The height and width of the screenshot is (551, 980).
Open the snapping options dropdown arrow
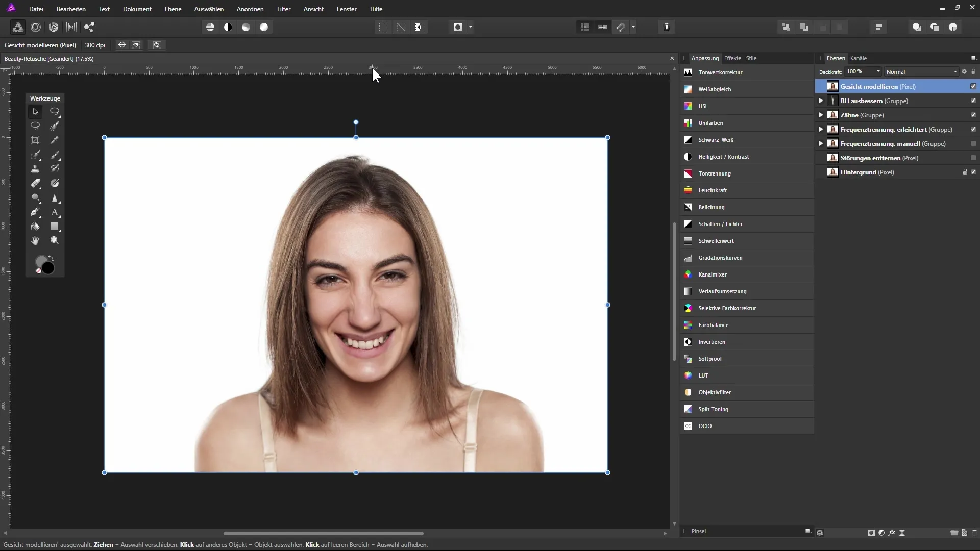633,27
